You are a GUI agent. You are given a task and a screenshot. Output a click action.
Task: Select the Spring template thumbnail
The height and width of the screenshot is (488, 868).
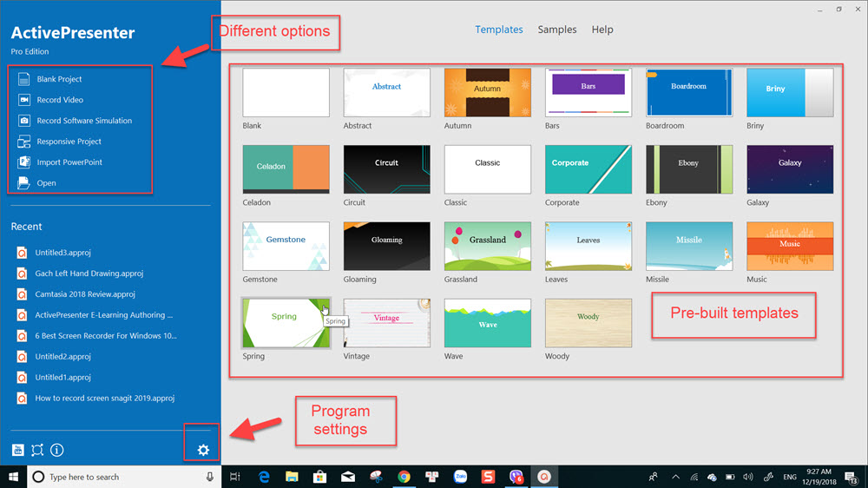[x=286, y=323]
